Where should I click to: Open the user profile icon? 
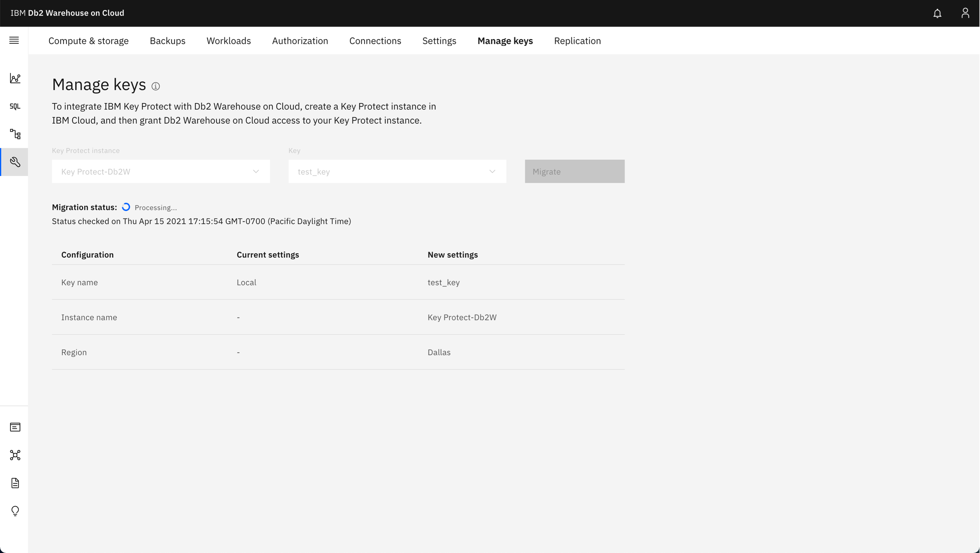tap(965, 13)
